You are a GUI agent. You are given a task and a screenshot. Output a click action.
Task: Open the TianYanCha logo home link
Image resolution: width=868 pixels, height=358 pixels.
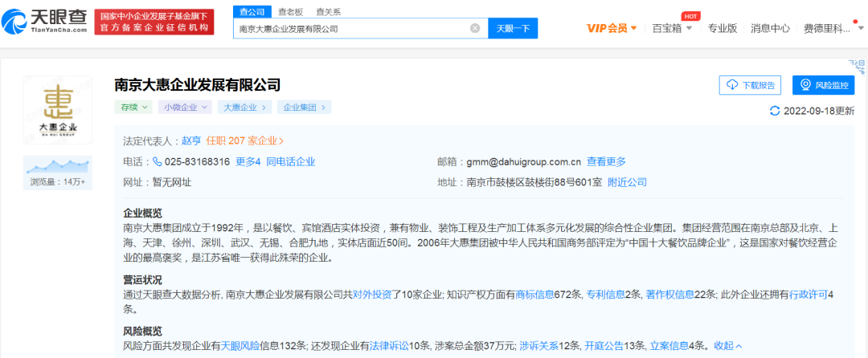coord(44,22)
